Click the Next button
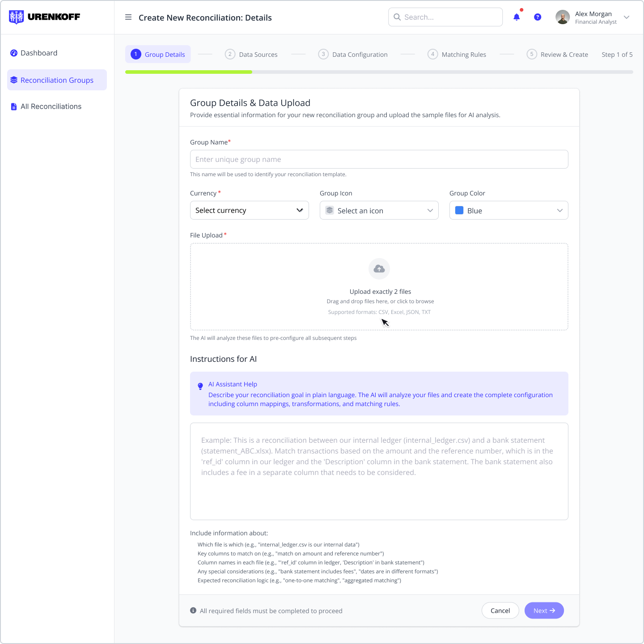Screen dimensions: 644x644 coord(544,610)
